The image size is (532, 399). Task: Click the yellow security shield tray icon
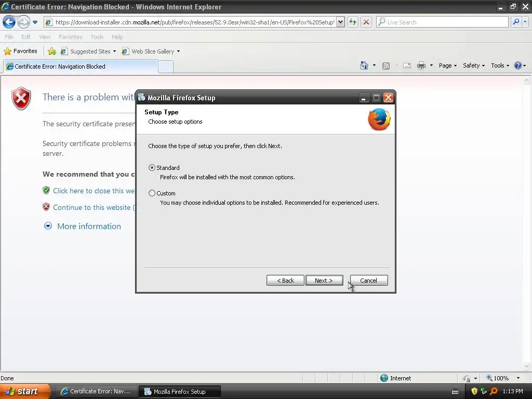click(474, 391)
